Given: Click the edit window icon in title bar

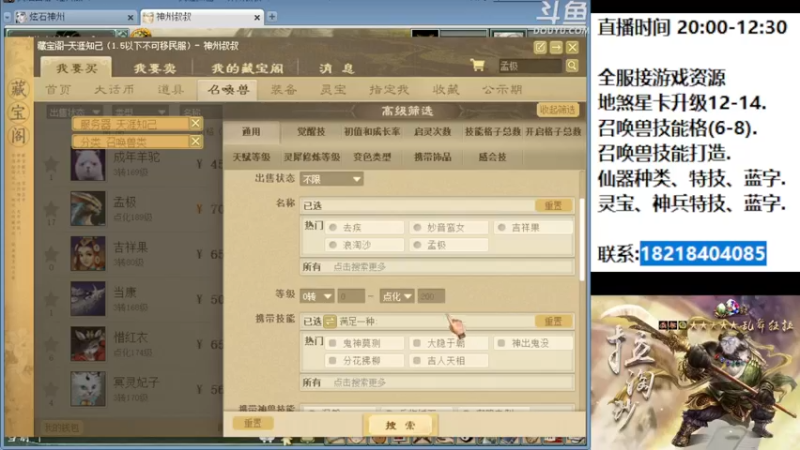Looking at the screenshot, I should [x=540, y=47].
